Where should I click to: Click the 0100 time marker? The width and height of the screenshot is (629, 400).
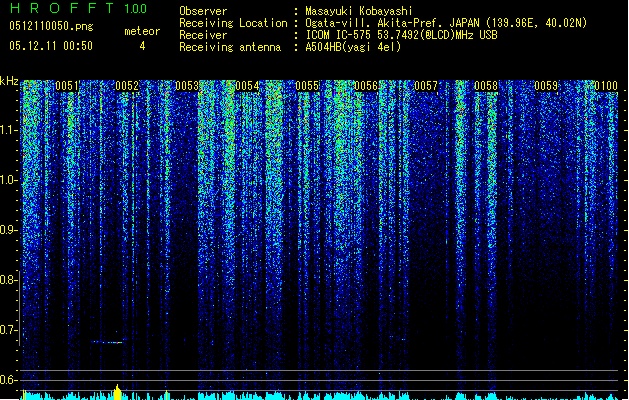coord(606,86)
